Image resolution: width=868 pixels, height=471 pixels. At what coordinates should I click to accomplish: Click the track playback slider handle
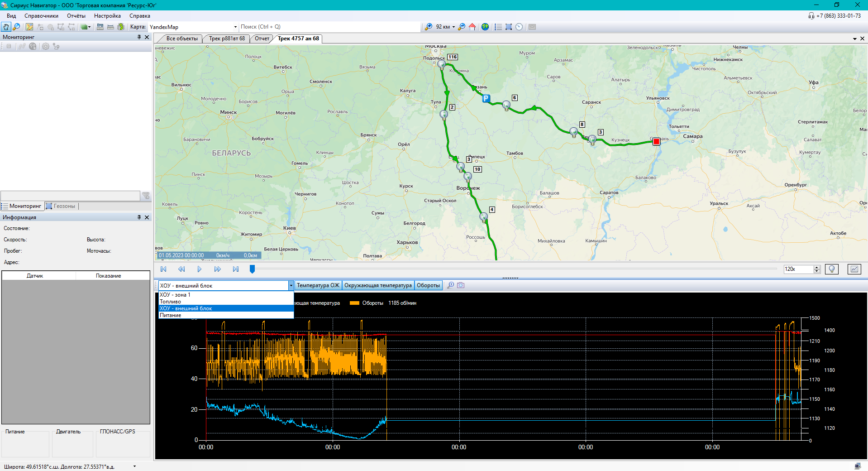[x=252, y=269]
